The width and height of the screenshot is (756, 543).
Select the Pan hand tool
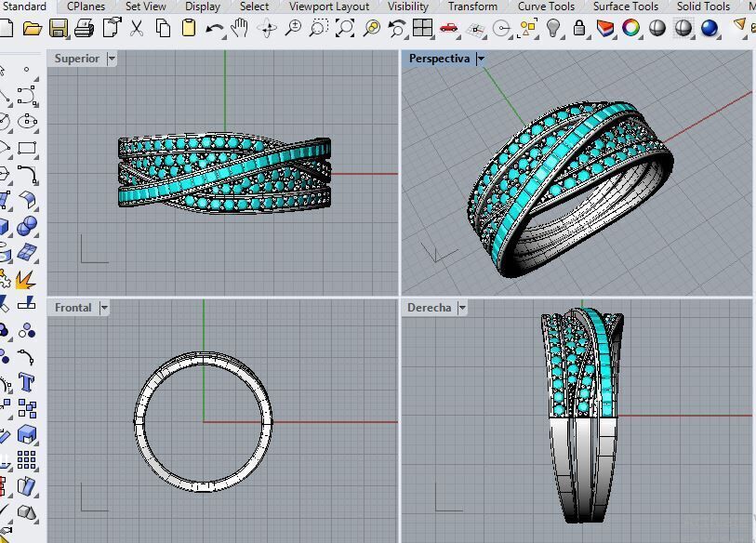click(x=240, y=29)
